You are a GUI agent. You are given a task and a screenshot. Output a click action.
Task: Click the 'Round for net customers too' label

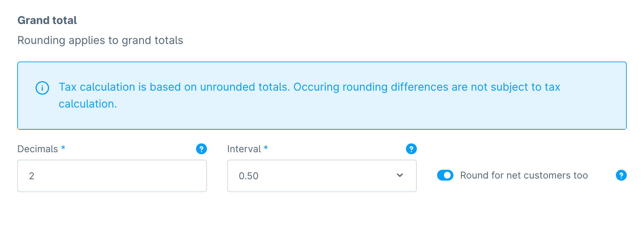pyautogui.click(x=524, y=175)
